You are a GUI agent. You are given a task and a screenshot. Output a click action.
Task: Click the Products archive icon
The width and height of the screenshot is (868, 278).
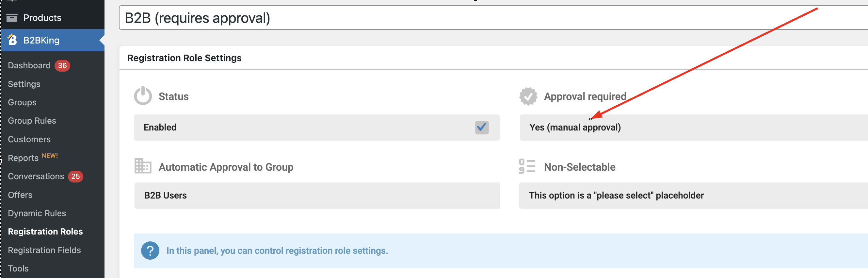(x=12, y=18)
